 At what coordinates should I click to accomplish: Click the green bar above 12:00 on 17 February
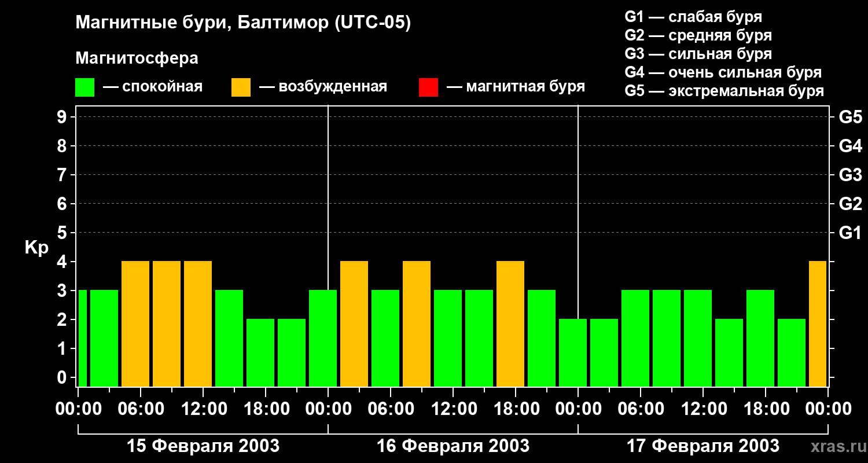coord(698,339)
